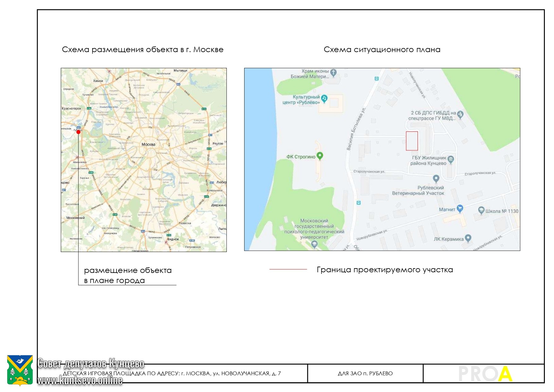Click the Магнит shopping cart pin
Image resolution: width=554 pixels, height=392 pixels.
click(460, 208)
